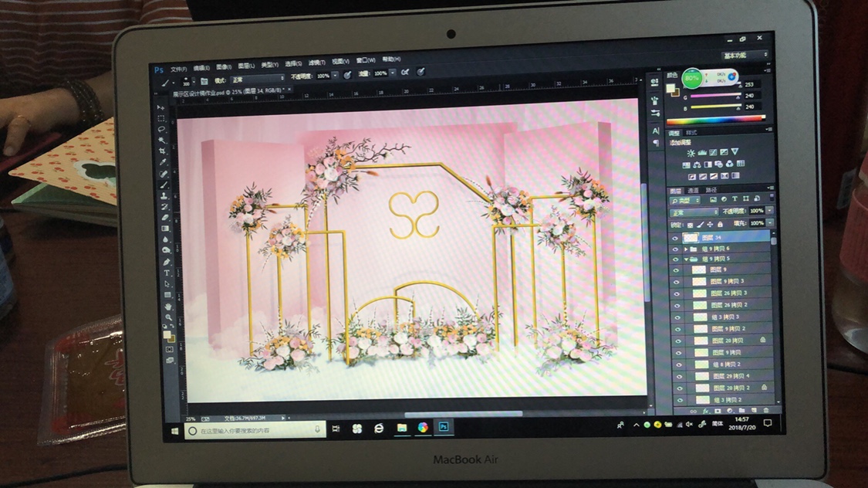Open the Character panel (A| icon)
Image resolution: width=868 pixels, height=488 pixels.
point(656,130)
